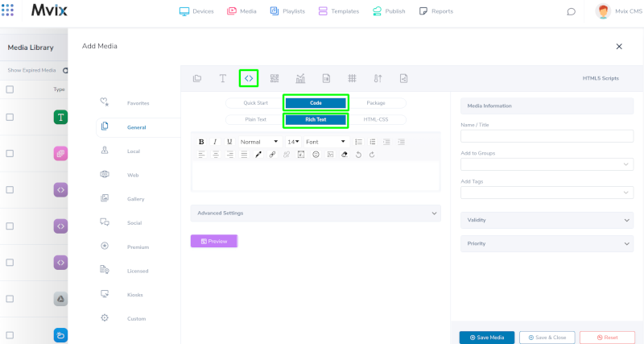Select the Custom category
The height and width of the screenshot is (344, 644).
(136, 318)
